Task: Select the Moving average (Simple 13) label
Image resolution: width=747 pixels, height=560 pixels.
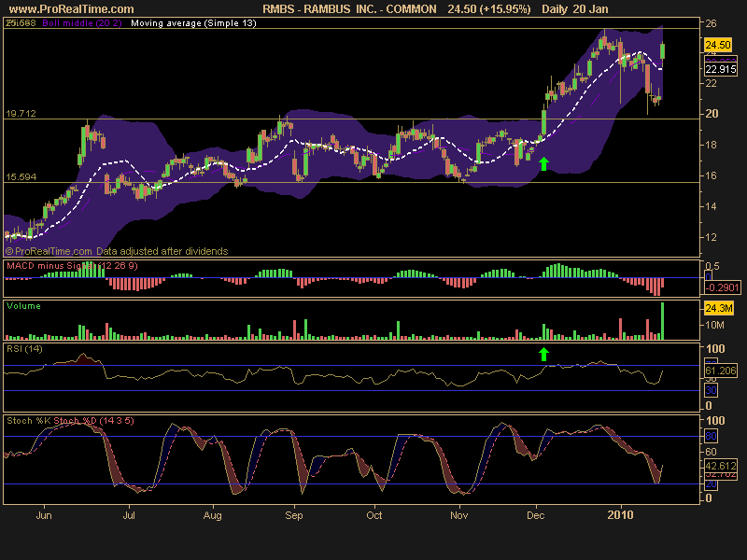Action: coord(193,22)
